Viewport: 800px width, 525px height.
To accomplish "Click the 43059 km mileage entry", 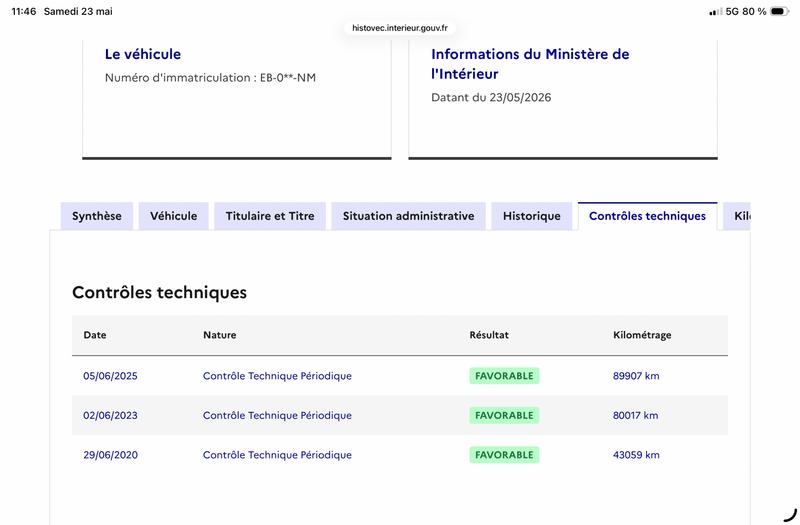I will click(x=636, y=455).
